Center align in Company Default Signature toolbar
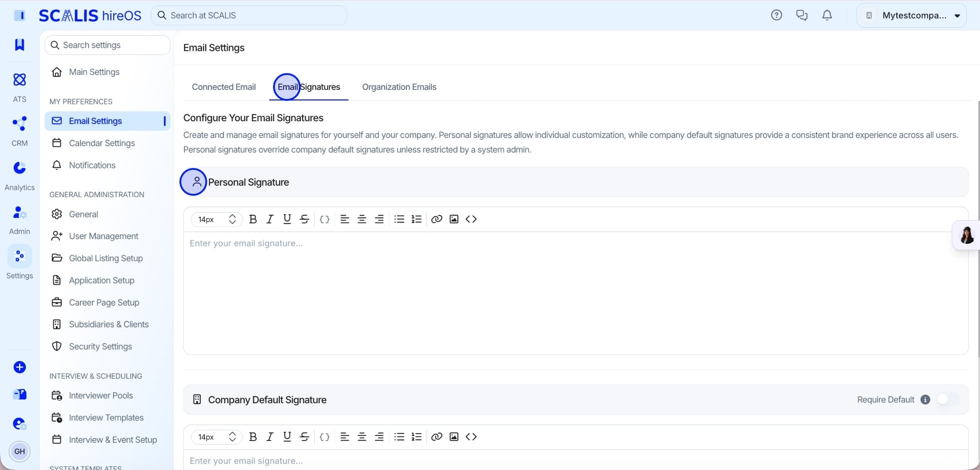 click(x=362, y=437)
